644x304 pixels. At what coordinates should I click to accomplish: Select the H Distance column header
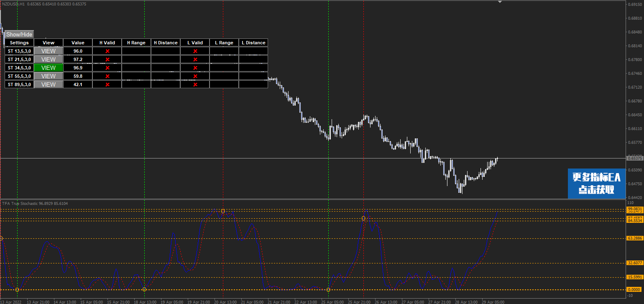[166, 43]
